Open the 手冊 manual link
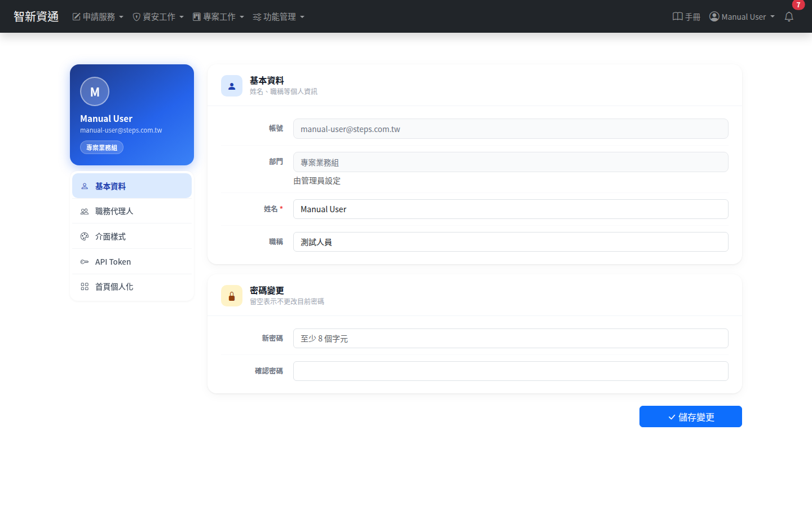 pyautogui.click(x=686, y=17)
